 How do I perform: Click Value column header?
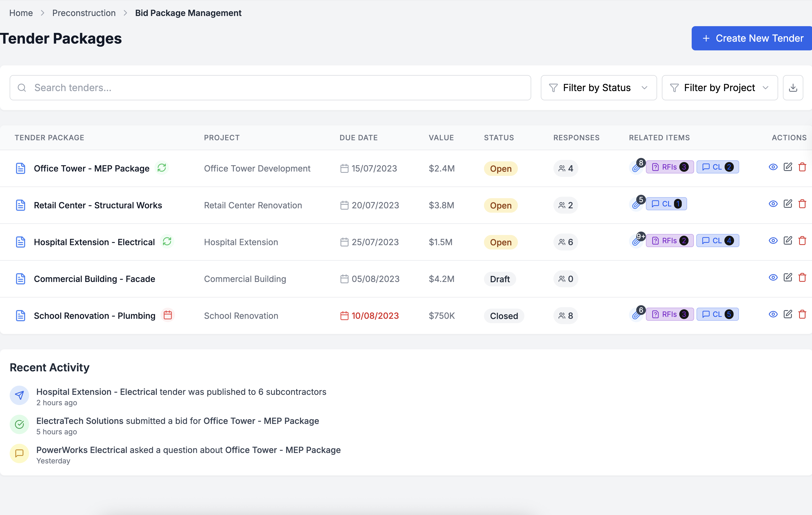click(x=441, y=138)
